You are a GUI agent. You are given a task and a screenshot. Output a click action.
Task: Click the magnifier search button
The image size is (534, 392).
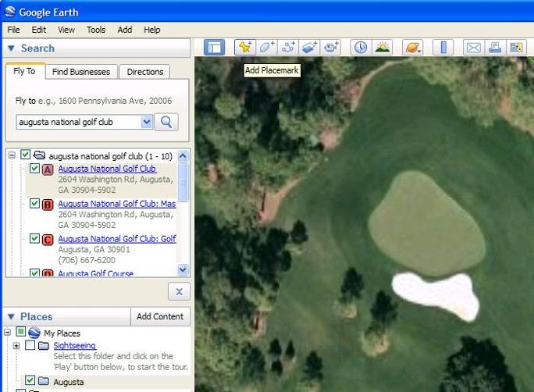(166, 122)
